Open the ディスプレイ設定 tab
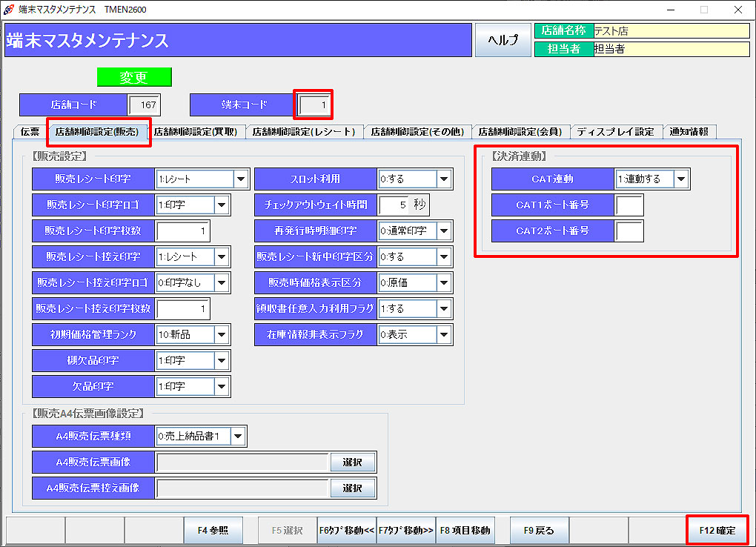756x547 pixels. click(615, 132)
